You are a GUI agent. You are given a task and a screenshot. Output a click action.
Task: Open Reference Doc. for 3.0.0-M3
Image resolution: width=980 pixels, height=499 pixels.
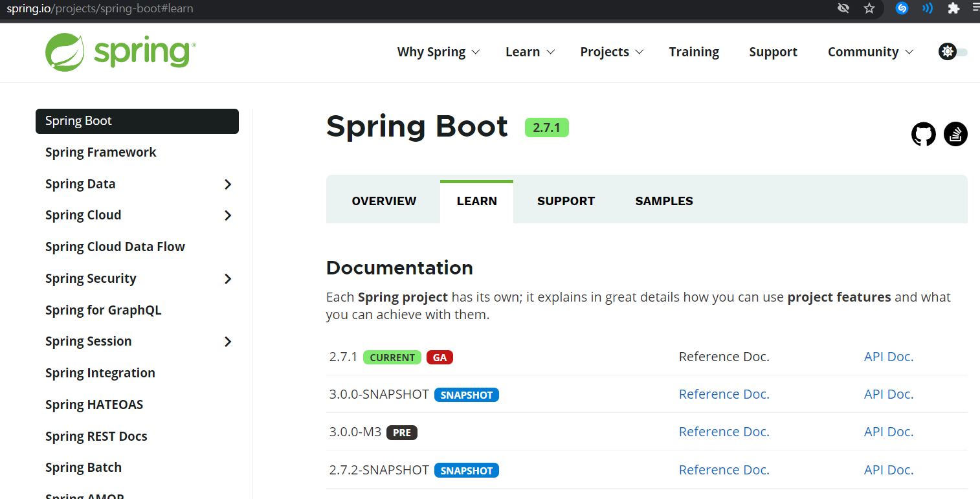tap(724, 432)
